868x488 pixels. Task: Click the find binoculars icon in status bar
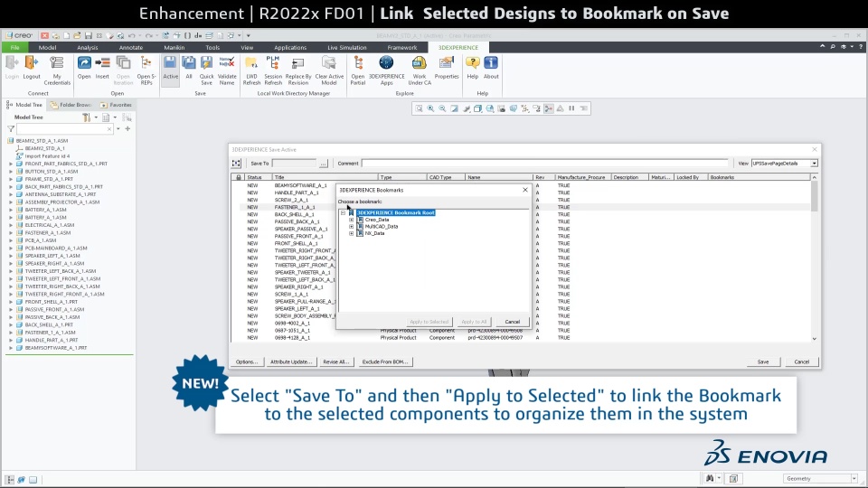(710, 479)
